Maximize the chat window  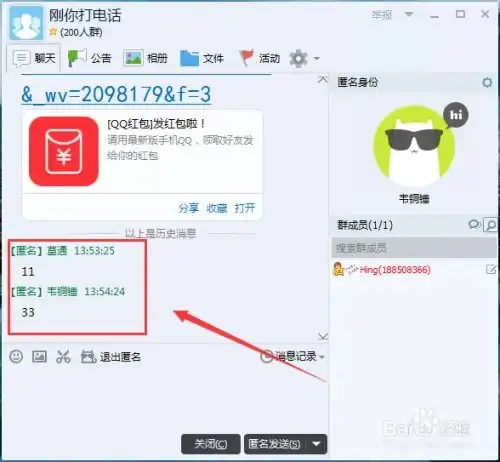[460, 14]
